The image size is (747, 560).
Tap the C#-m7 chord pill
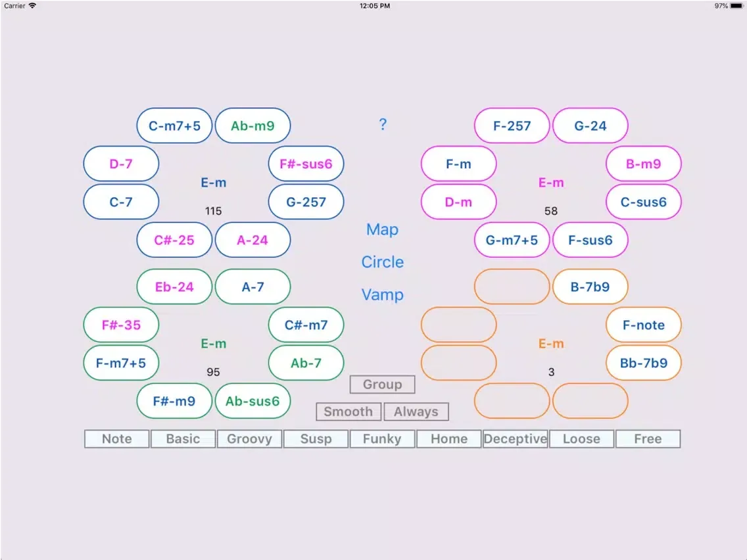tap(306, 325)
